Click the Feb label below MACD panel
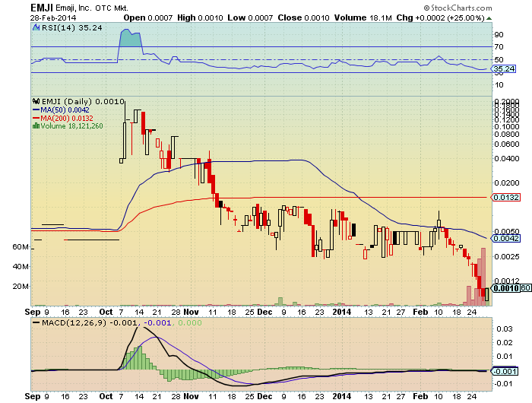Image resolution: width=532 pixels, height=403 pixels. tap(420, 396)
